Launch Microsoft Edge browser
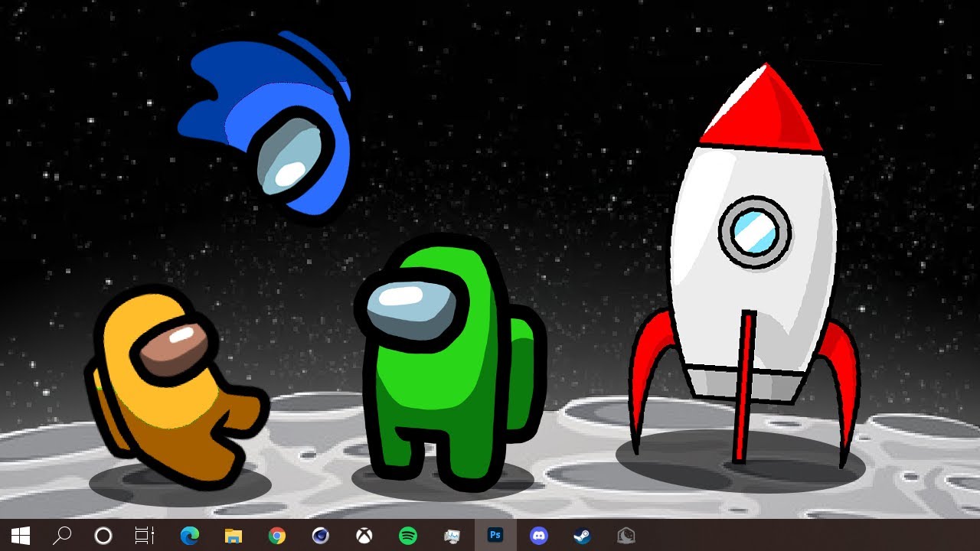This screenshot has width=980, height=551. [189, 536]
